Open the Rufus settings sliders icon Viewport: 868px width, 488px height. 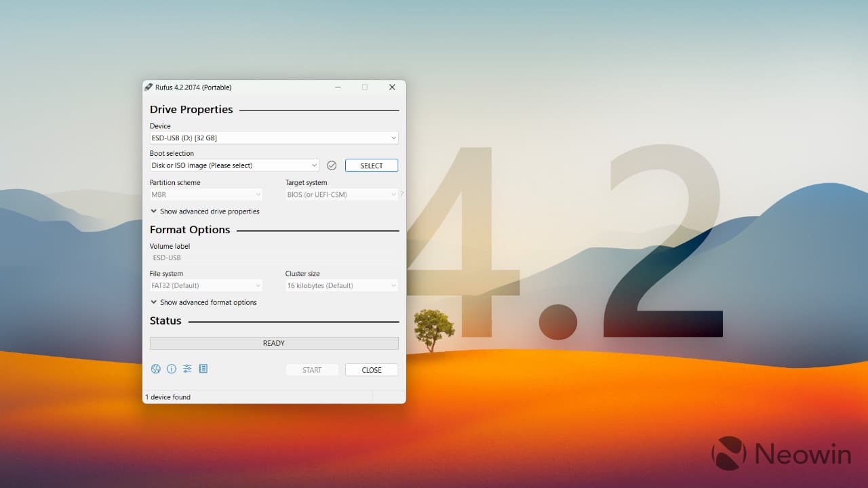(x=187, y=369)
